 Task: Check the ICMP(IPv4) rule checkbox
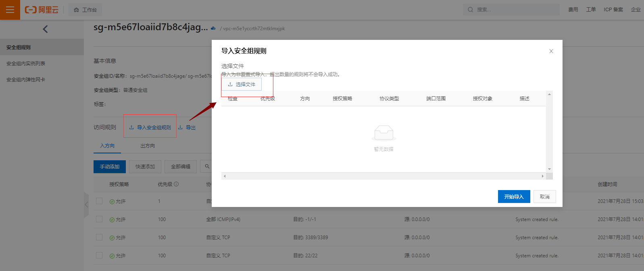coord(99,219)
